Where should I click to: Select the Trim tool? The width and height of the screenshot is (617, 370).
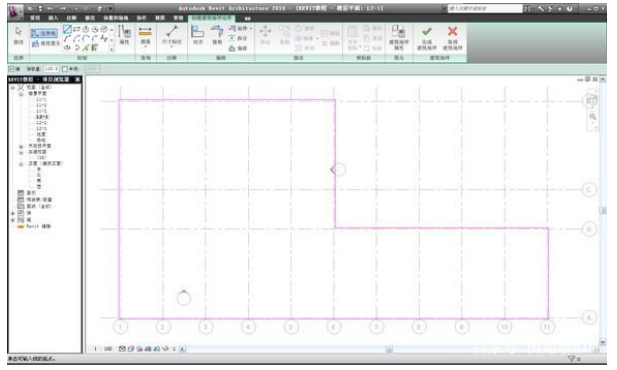coord(217,35)
